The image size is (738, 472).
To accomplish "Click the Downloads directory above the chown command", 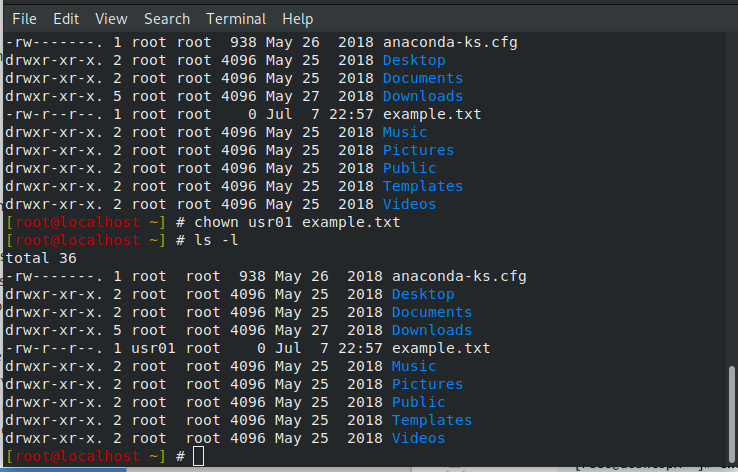I will (422, 96).
